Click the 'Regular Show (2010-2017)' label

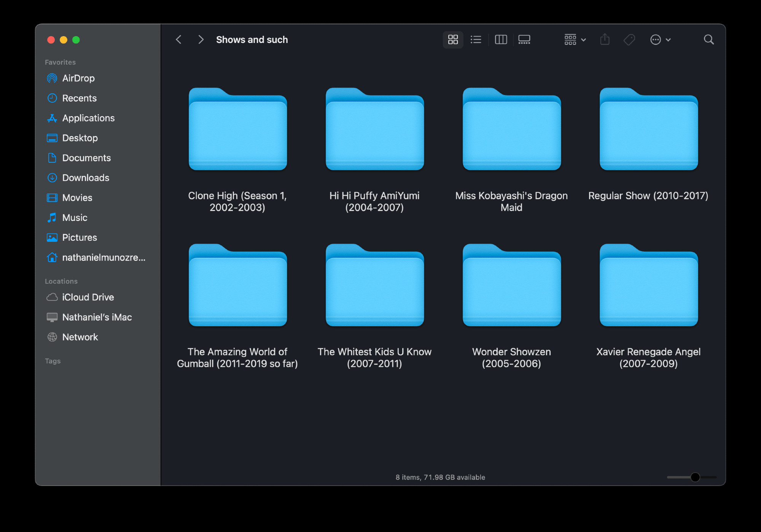[648, 196]
